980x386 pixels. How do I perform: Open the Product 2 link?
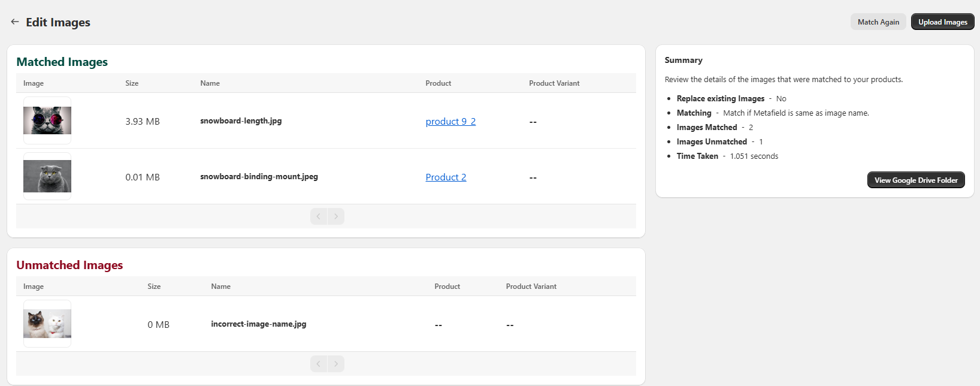point(446,177)
